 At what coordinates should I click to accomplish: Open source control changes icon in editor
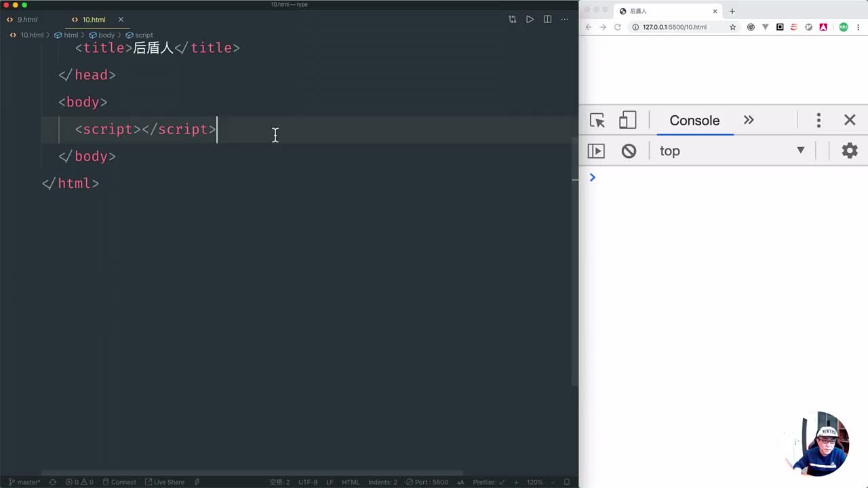(x=513, y=20)
